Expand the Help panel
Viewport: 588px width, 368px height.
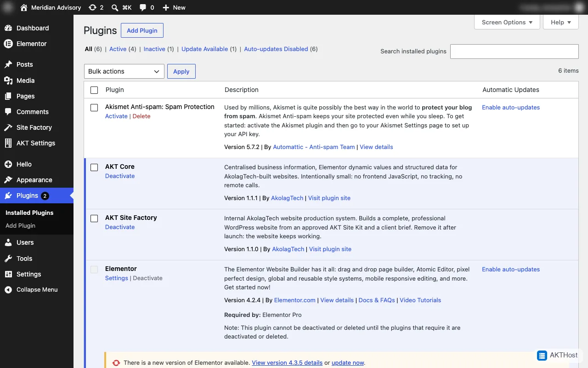coord(561,22)
